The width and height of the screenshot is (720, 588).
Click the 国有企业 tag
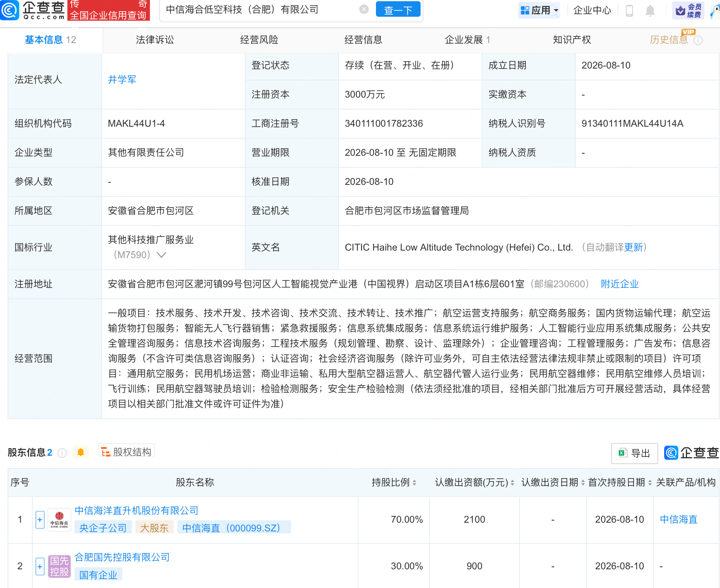pos(98,575)
